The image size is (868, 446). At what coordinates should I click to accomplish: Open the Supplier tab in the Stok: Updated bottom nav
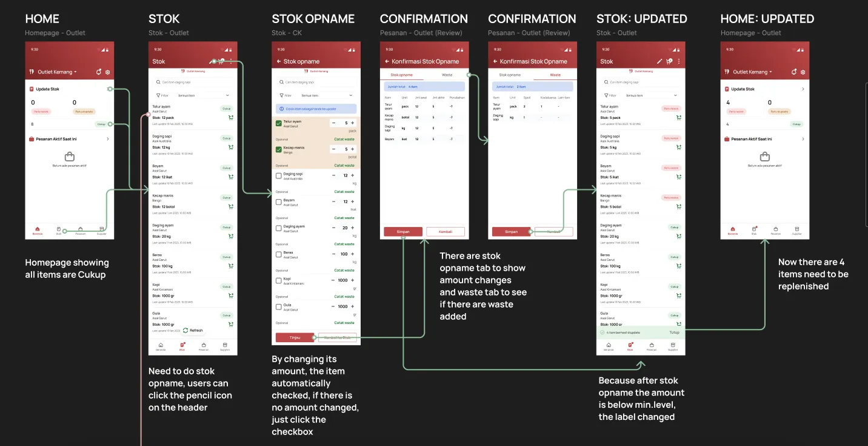click(x=673, y=346)
